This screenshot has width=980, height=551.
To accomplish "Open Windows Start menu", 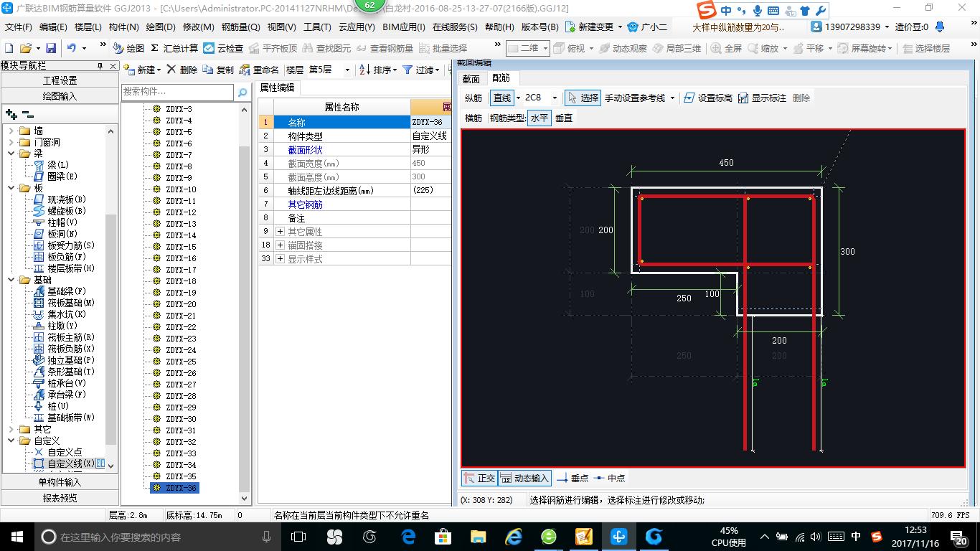I will 17,536.
